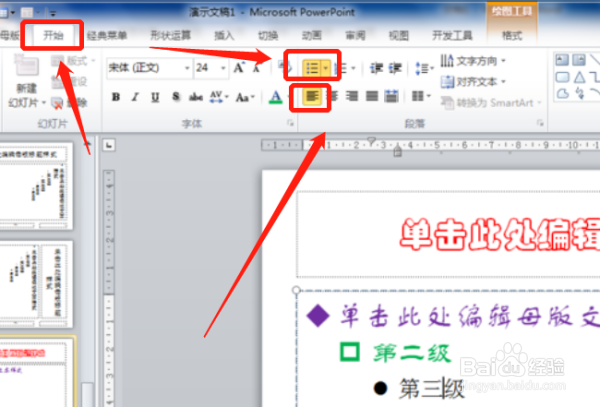This screenshot has height=407, width=600.
Task: Click the font color A icon
Action: 276,97
